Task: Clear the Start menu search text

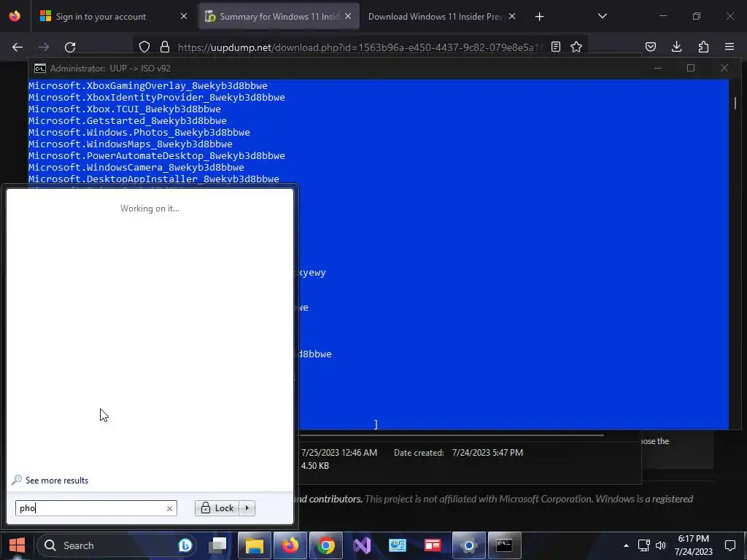Action: tap(169, 508)
